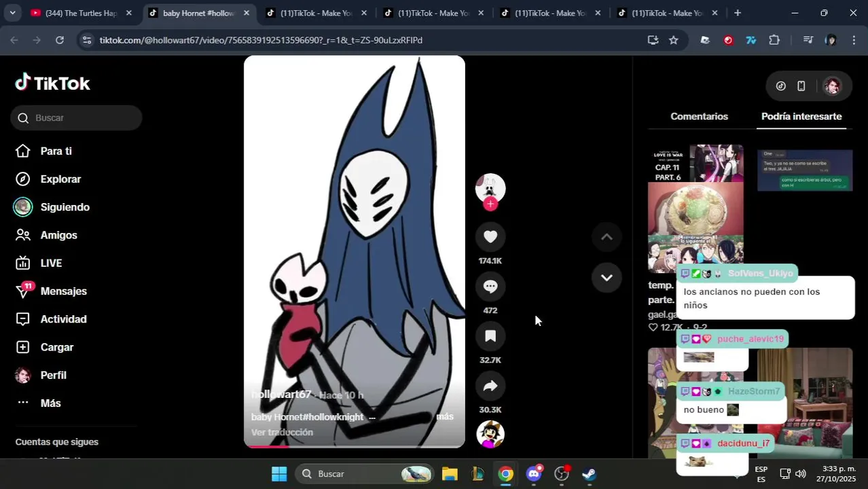Follow hollowart67 via red plus badge
The width and height of the screenshot is (868, 489).
pos(490,204)
